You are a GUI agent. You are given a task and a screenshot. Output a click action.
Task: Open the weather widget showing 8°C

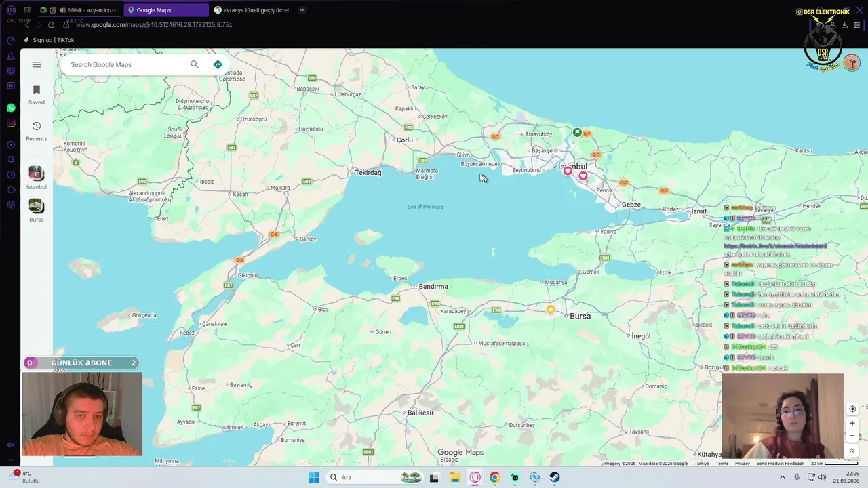click(x=24, y=477)
